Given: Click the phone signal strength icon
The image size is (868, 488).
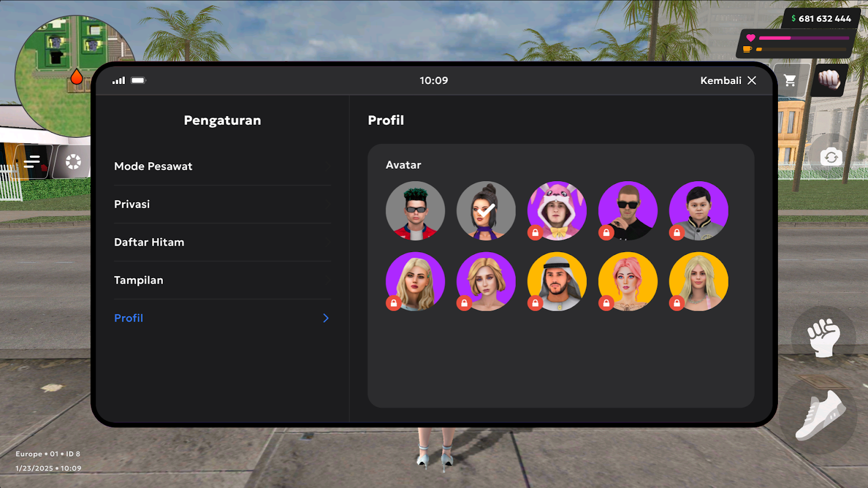Looking at the screenshot, I should click(119, 80).
